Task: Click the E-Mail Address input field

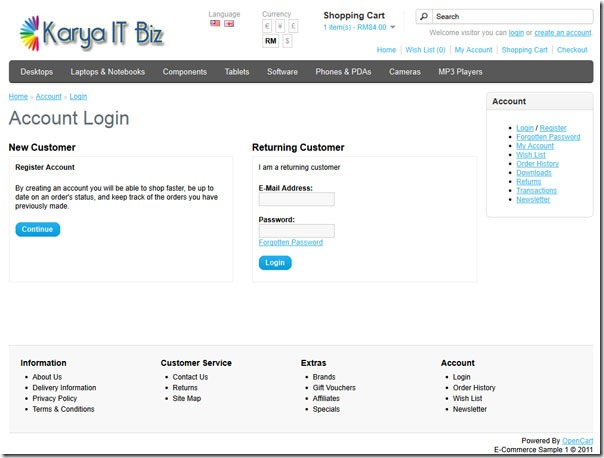Action: 297,199
